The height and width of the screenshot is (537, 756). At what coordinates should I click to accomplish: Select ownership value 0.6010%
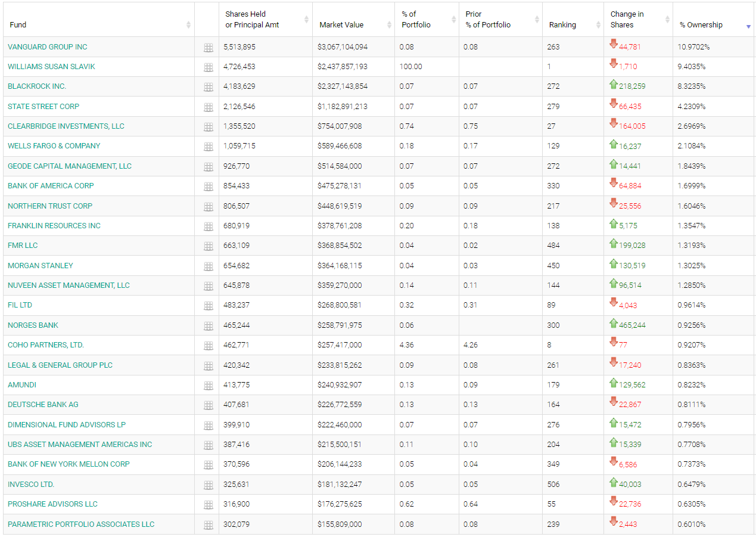(x=692, y=524)
